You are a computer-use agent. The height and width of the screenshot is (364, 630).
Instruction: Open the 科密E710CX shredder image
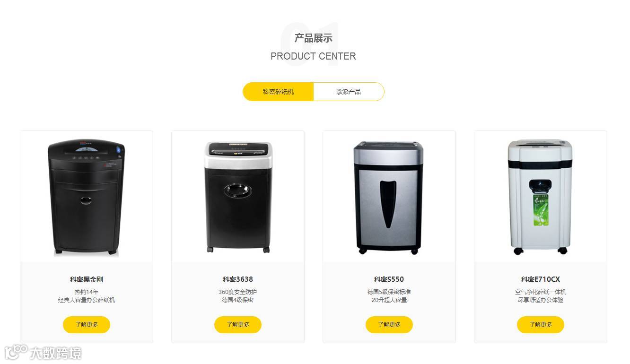pos(541,197)
